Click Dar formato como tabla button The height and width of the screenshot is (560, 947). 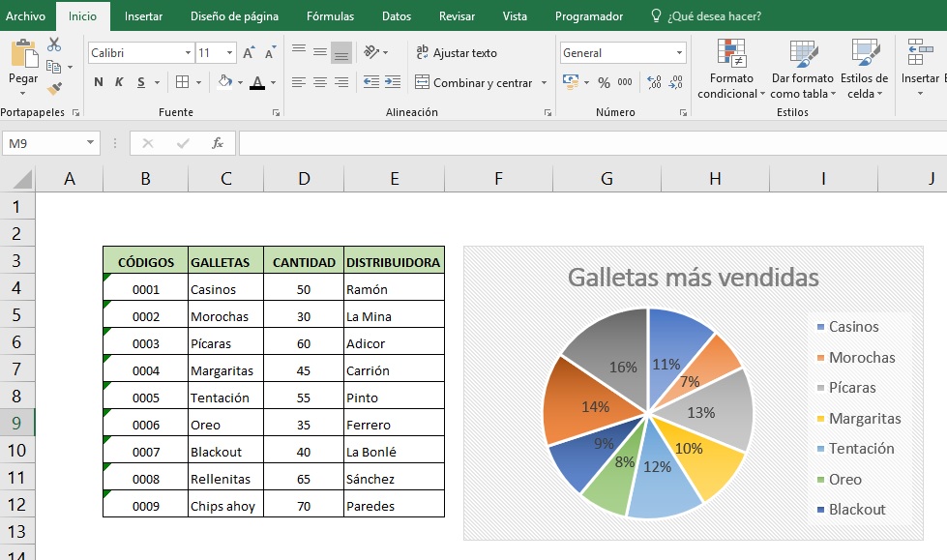(x=802, y=70)
